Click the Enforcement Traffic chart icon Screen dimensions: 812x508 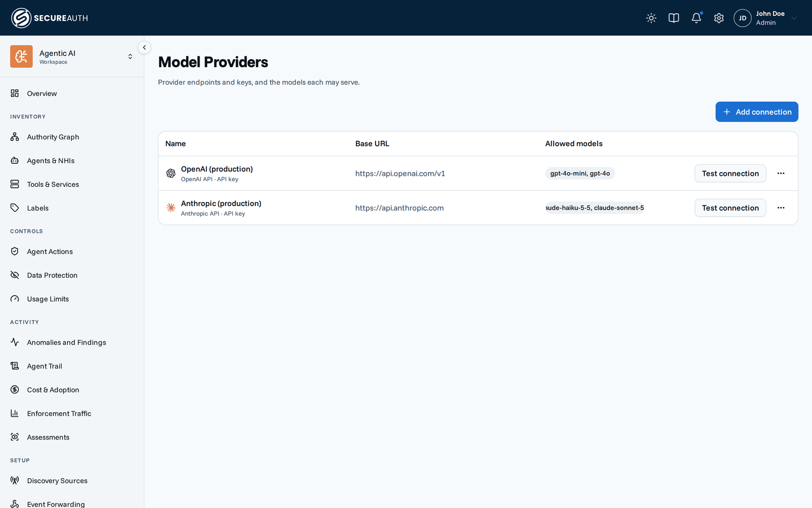15,414
